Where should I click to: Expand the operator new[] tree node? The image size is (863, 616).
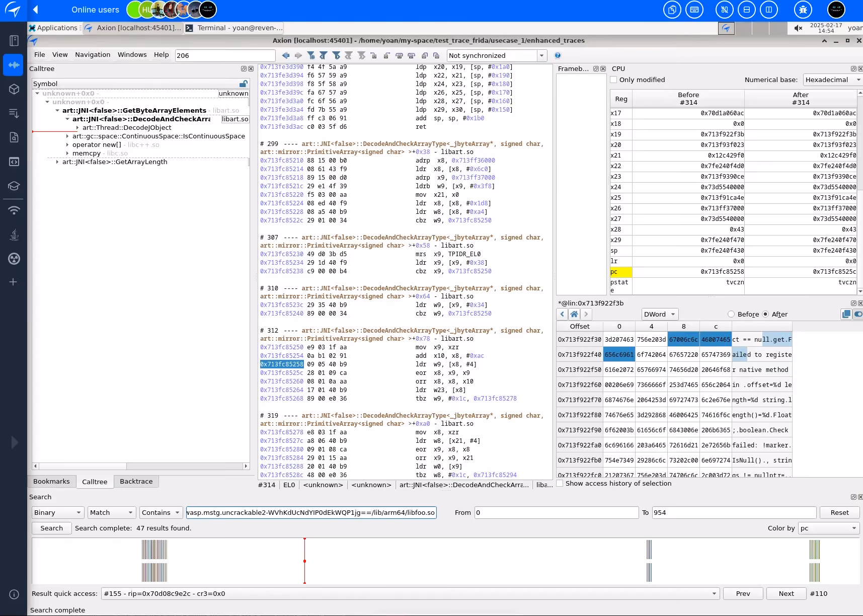coord(67,144)
